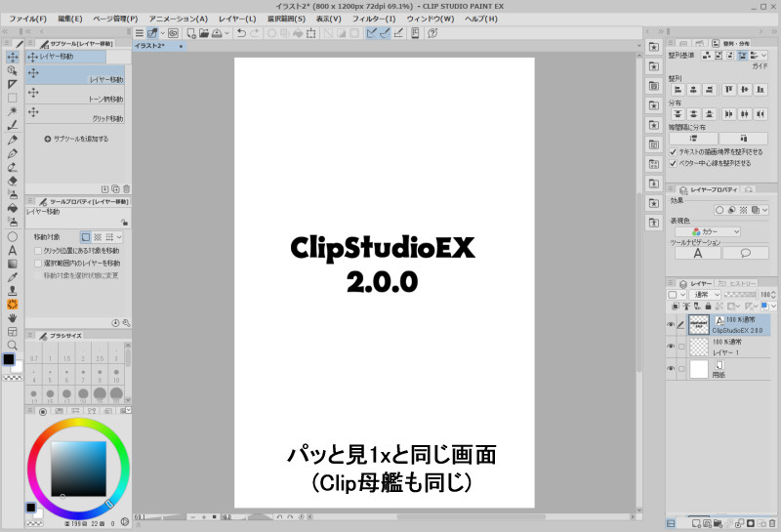Image resolution: width=781 pixels, height=532 pixels.
Task: Select the Eyedropper tool
Action: coord(13,277)
